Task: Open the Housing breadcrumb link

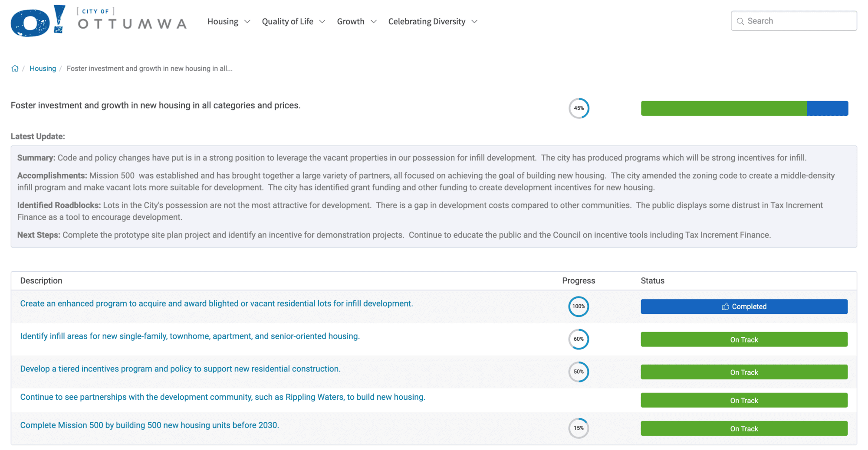Action: tap(43, 68)
